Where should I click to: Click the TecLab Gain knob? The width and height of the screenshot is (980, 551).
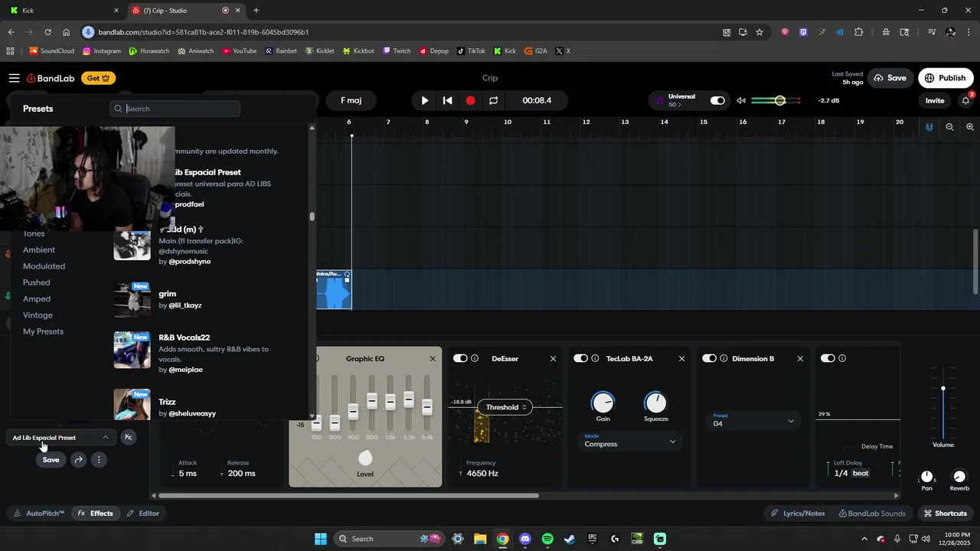click(603, 403)
